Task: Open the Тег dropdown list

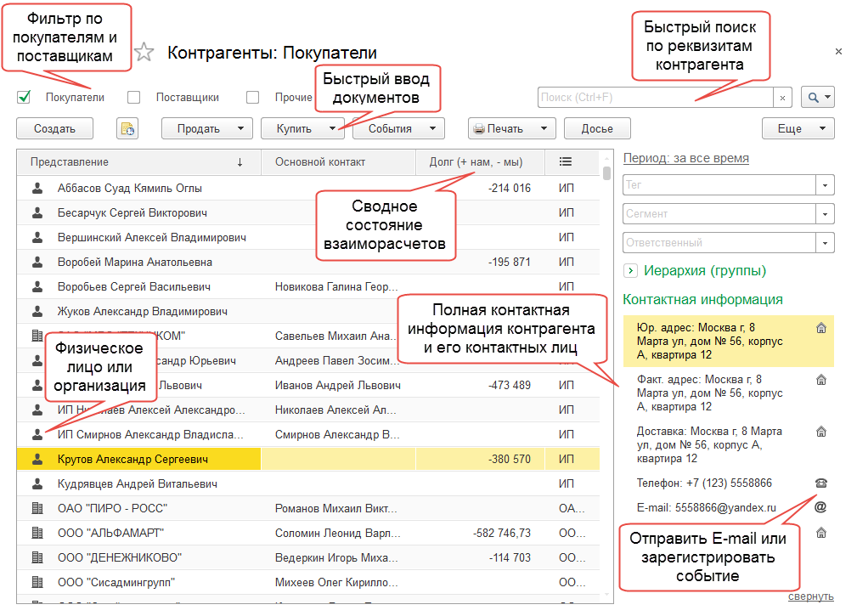Action: click(x=825, y=184)
